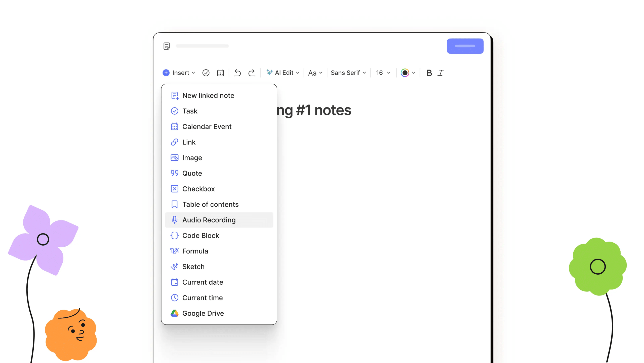644x363 pixels.
Task: Expand the font size 16 dropdown
Action: 383,73
